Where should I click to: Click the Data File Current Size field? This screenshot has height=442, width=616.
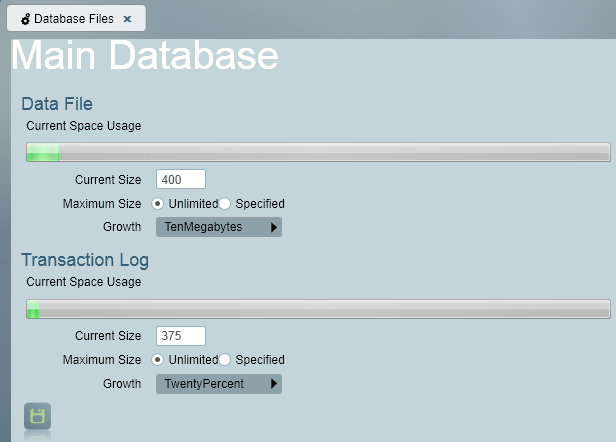pyautogui.click(x=181, y=180)
